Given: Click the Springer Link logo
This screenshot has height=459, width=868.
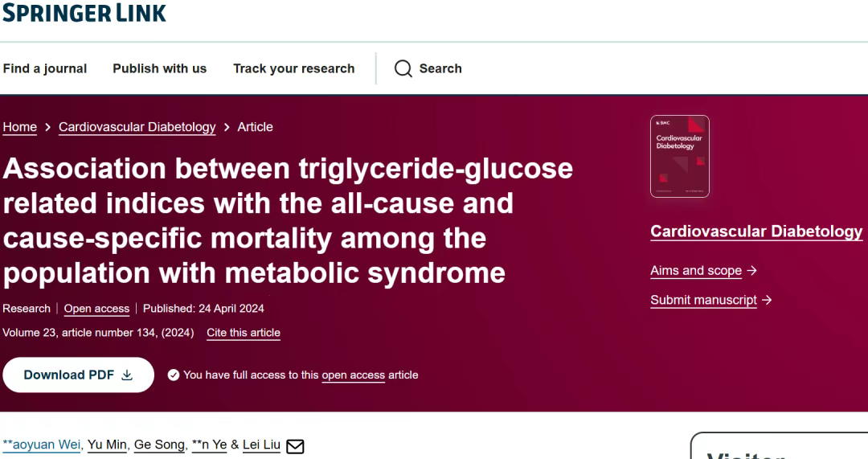Looking at the screenshot, I should pyautogui.click(x=84, y=12).
